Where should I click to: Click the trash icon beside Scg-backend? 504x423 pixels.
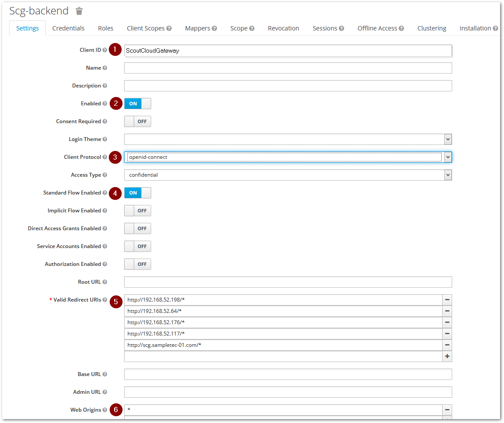(79, 11)
